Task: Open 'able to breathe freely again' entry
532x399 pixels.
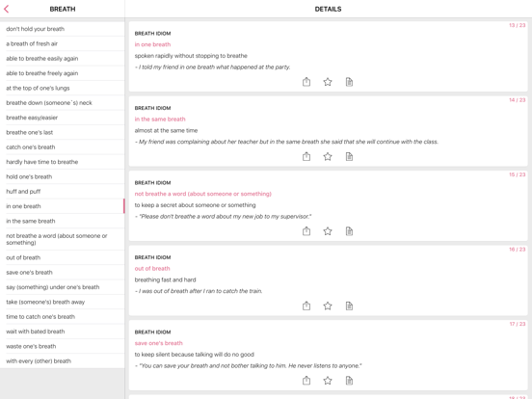Action: [x=63, y=73]
